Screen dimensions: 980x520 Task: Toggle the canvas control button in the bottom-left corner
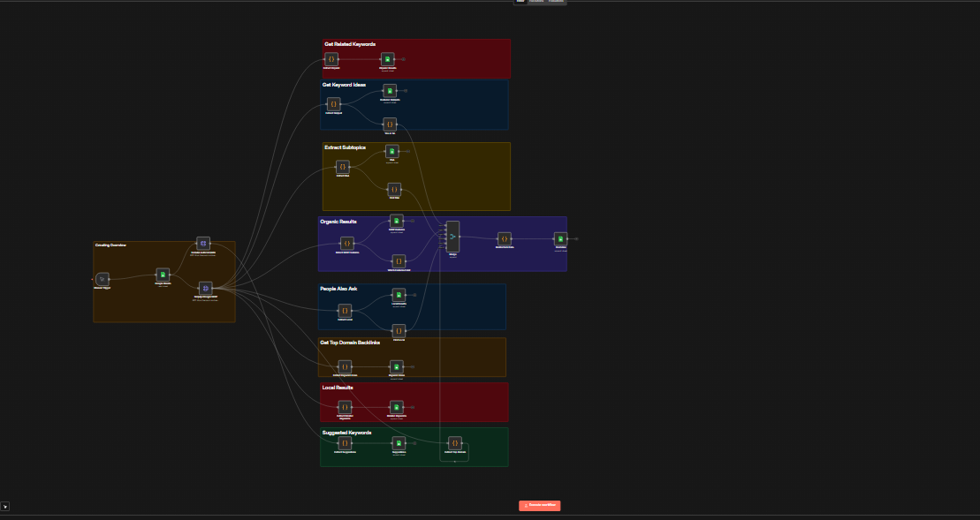[5, 506]
